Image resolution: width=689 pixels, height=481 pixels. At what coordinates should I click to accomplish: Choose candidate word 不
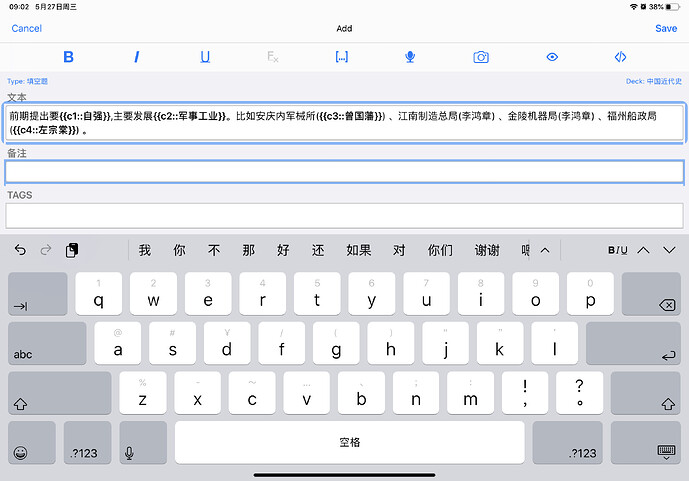pos(214,250)
